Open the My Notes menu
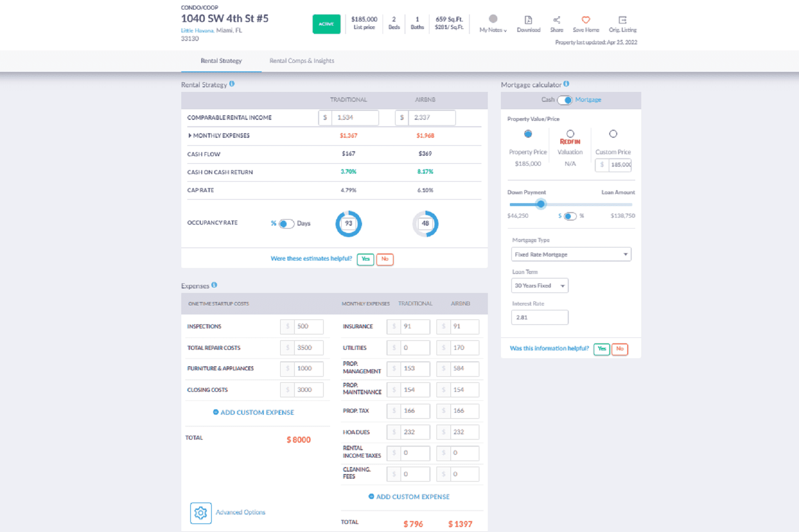The height and width of the screenshot is (532, 799). pyautogui.click(x=492, y=29)
